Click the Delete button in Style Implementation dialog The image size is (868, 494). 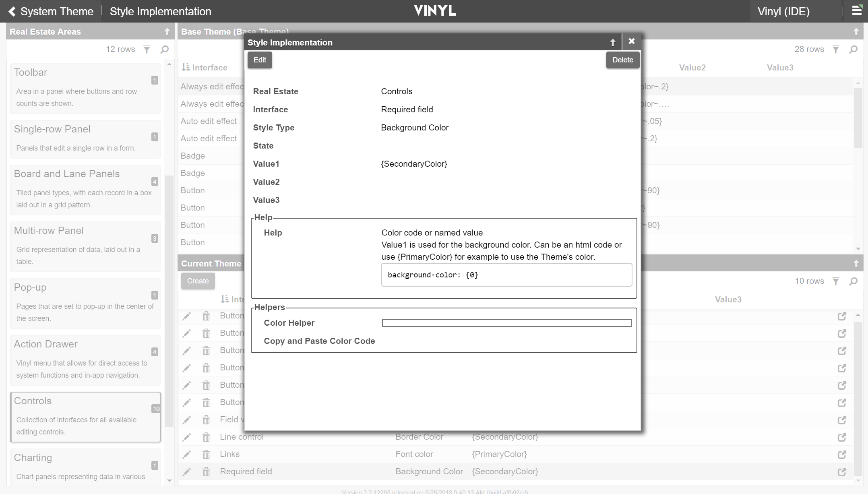[622, 59]
